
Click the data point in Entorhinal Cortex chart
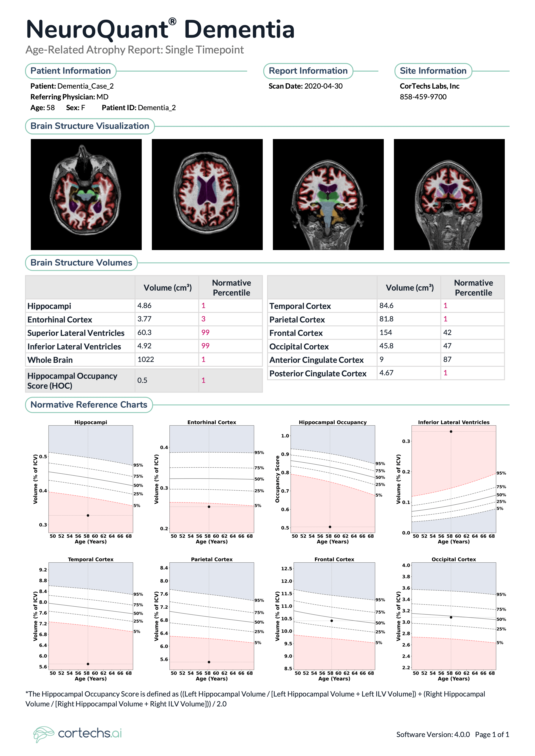[209, 507]
